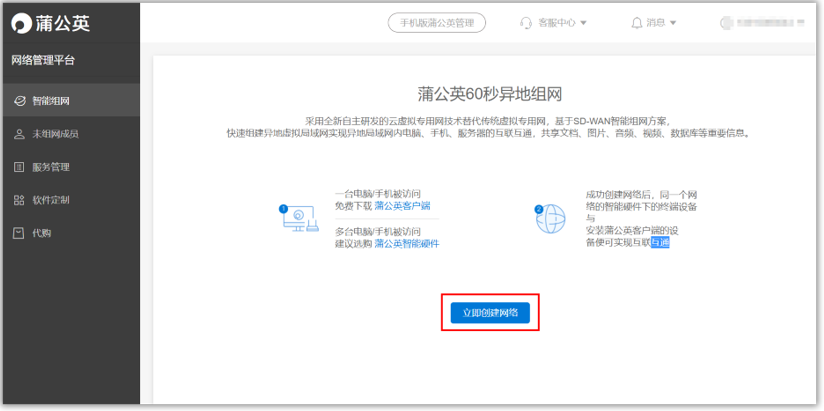Screen dimensions: 824x411
Task: Expand the 消息 dropdown arrow
Action: 673,23
